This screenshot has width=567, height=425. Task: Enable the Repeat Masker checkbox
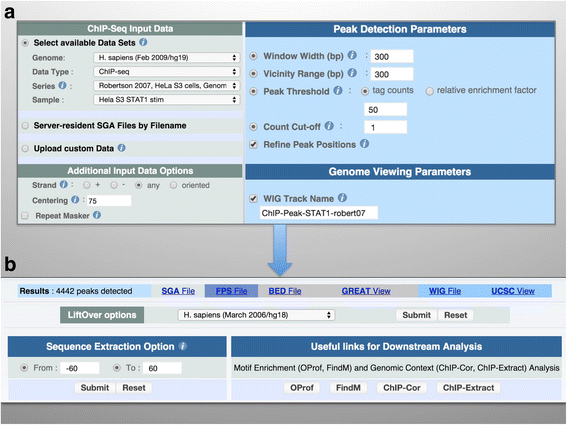coord(25,216)
